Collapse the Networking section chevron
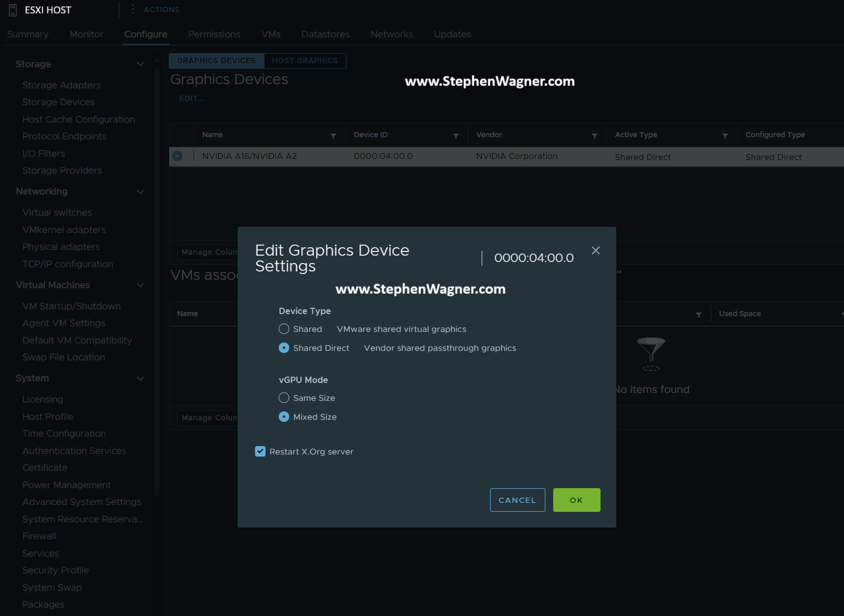This screenshot has height=616, width=844. point(140,191)
